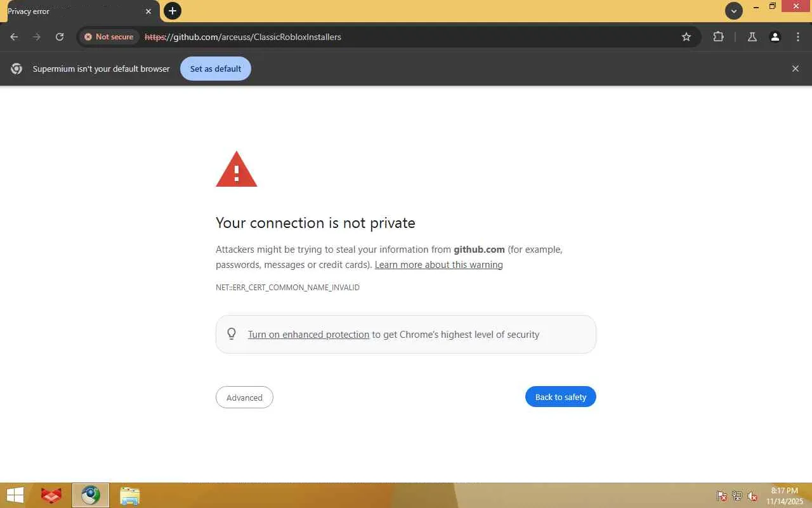Bookmark this tab with the star icon
The width and height of the screenshot is (812, 508).
click(686, 37)
